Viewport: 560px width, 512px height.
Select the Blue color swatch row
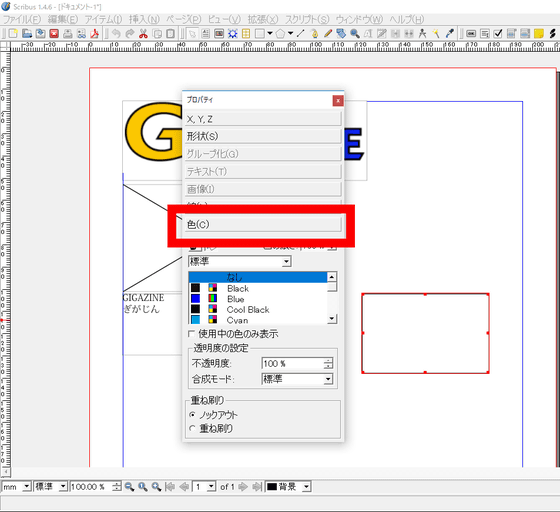258,299
